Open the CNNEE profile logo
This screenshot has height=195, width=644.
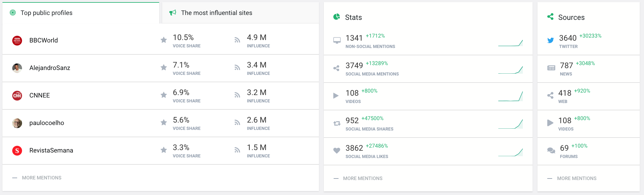point(17,95)
